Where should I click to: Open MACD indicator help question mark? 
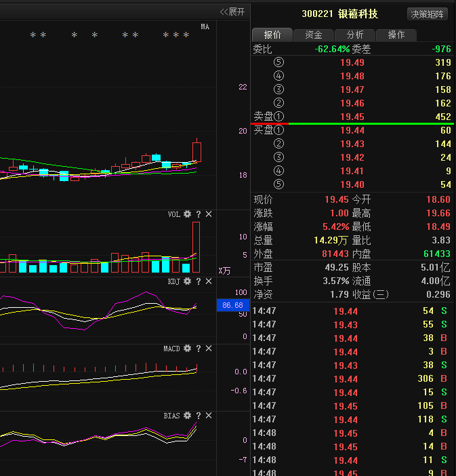coord(199,349)
